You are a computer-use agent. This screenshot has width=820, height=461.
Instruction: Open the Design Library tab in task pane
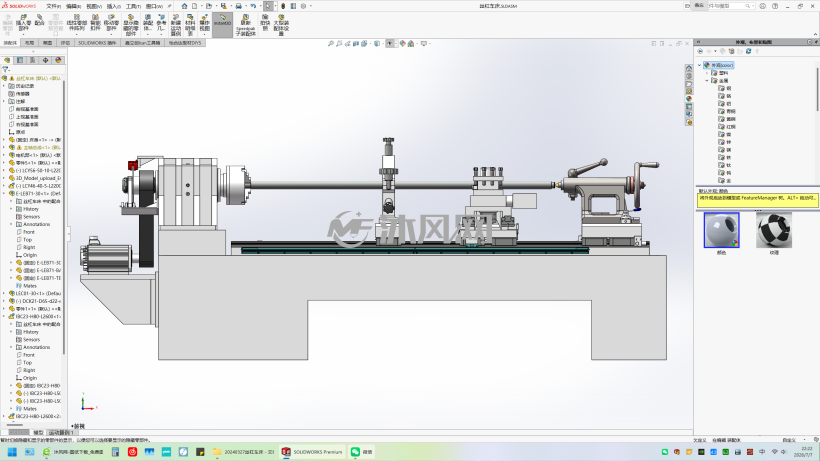coord(689,76)
